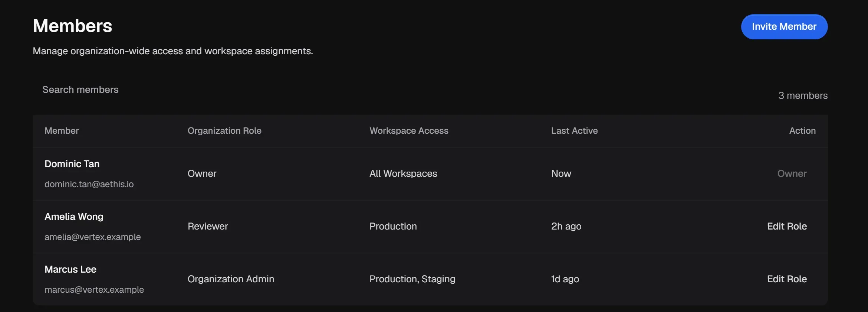Focus the Search members input field
This screenshot has width=868, height=312.
[80, 90]
